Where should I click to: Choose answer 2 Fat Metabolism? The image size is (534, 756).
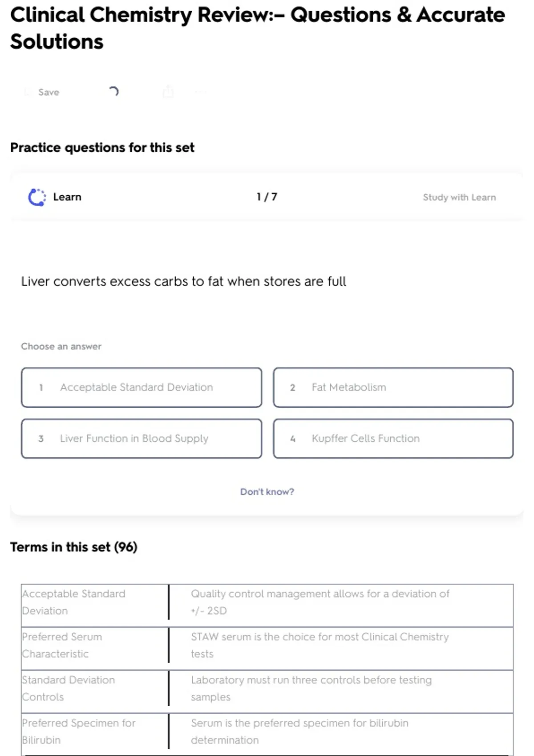pos(393,387)
